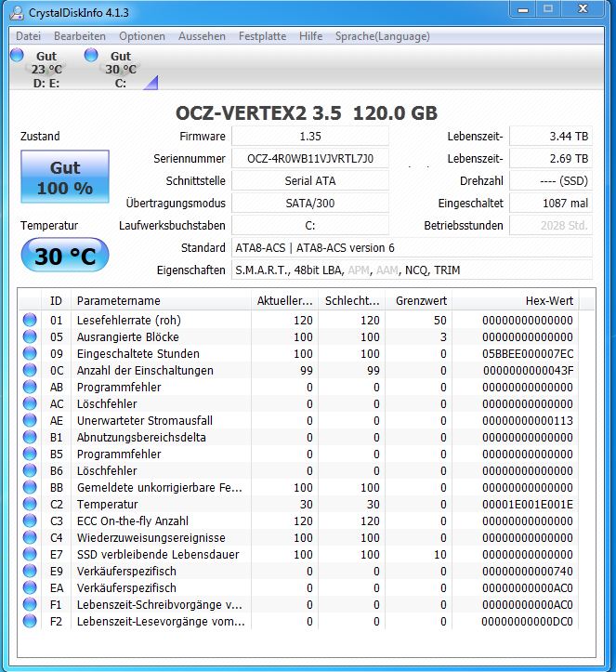Click status orb of B5 Programmfehler row
Viewport: 616px width, 672px height.
click(x=30, y=454)
